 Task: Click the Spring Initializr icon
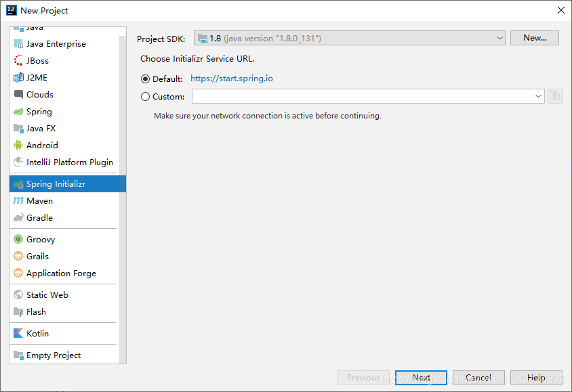point(18,184)
